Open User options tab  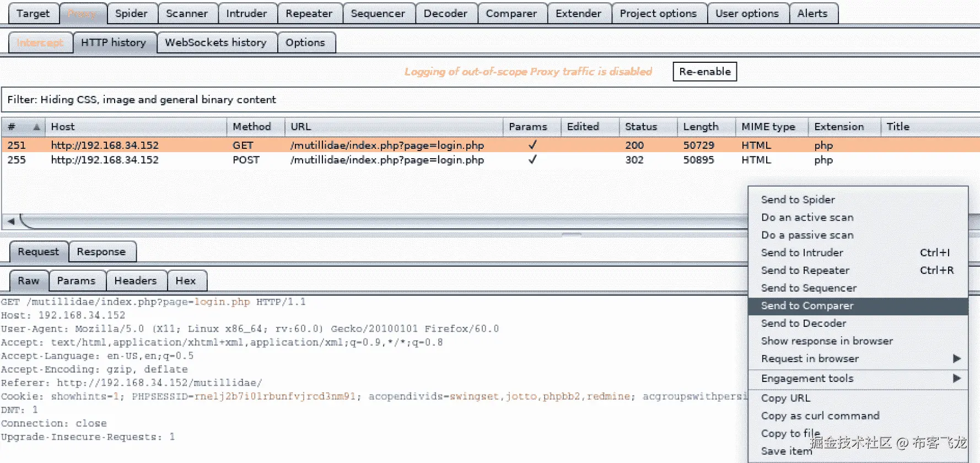pyautogui.click(x=747, y=13)
